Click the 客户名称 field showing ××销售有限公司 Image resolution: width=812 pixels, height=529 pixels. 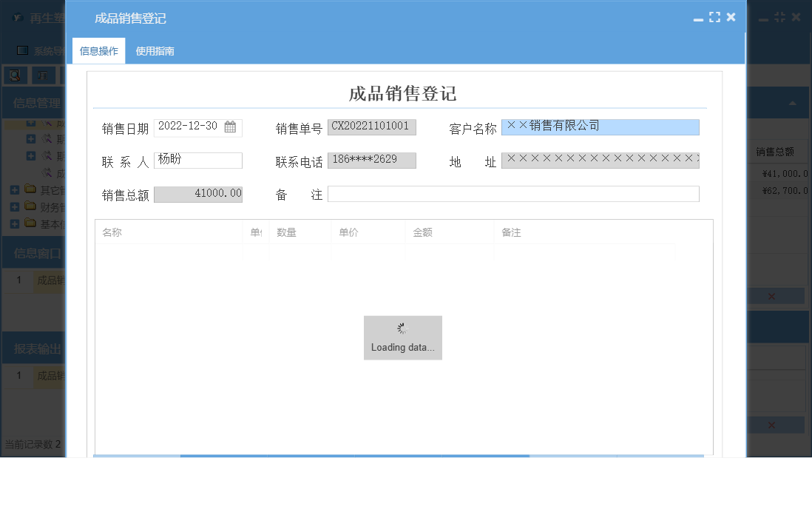coord(600,127)
